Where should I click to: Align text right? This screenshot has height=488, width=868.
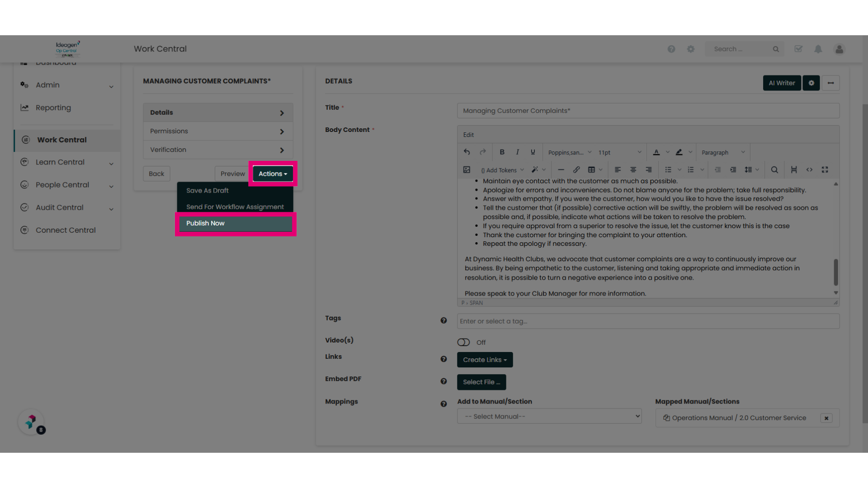click(649, 169)
